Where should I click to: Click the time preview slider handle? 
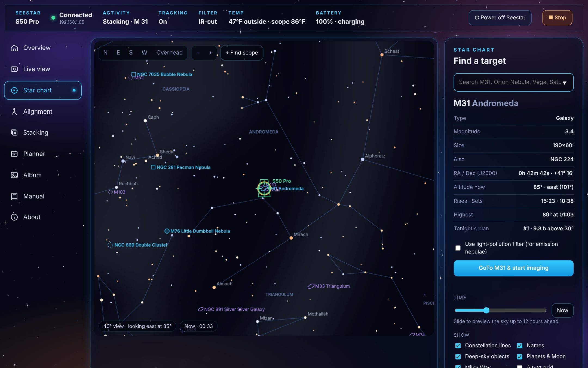click(x=486, y=310)
